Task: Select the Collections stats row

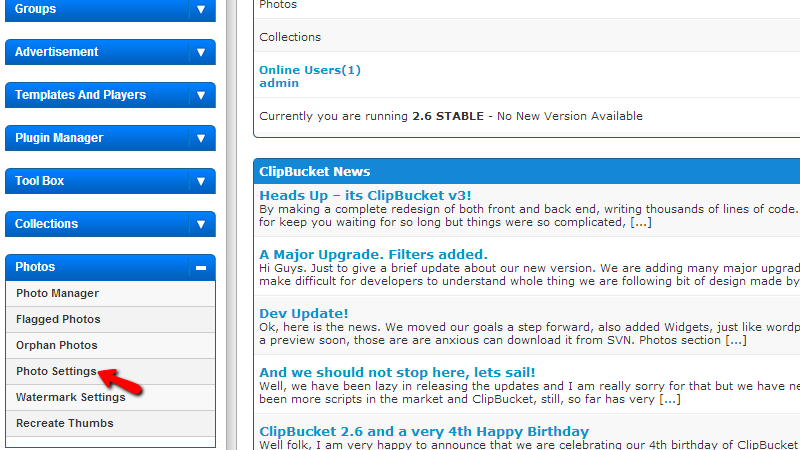Action: pyautogui.click(x=527, y=35)
